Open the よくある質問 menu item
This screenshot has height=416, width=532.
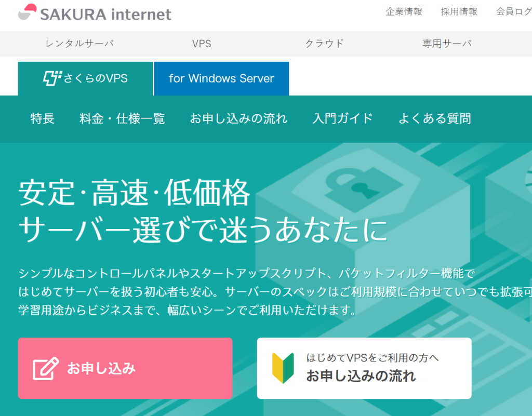(435, 118)
